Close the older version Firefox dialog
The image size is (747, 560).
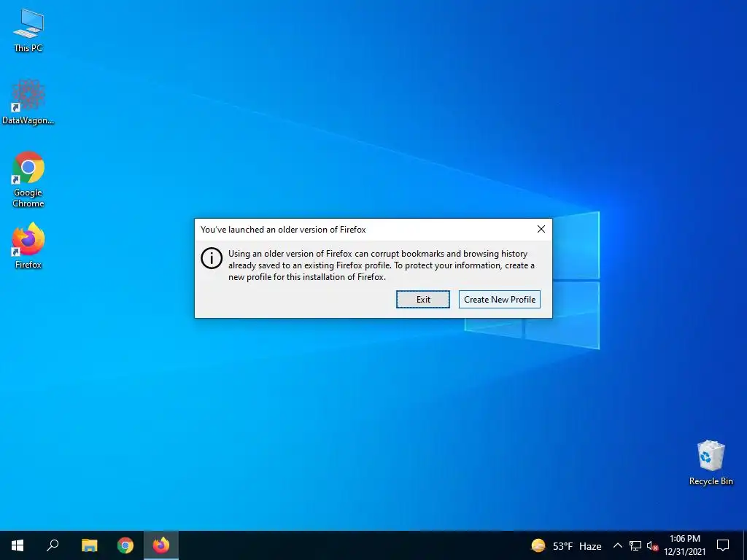(x=541, y=229)
